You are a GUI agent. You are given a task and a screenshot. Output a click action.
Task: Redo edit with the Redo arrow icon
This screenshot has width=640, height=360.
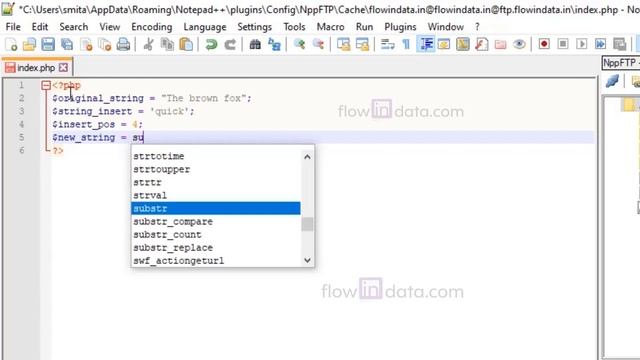tap(230, 44)
